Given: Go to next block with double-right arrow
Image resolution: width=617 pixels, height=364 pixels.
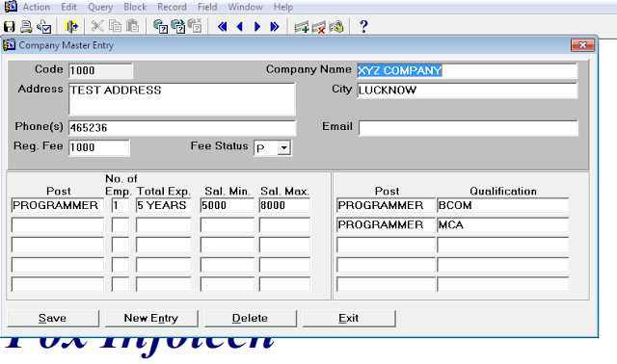Looking at the screenshot, I should [275, 27].
